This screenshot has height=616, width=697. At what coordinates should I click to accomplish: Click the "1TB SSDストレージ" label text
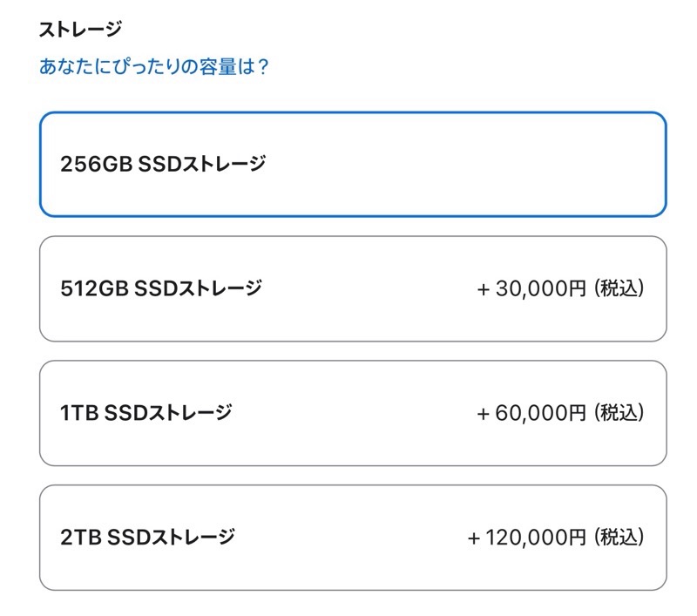pyautogui.click(x=146, y=412)
